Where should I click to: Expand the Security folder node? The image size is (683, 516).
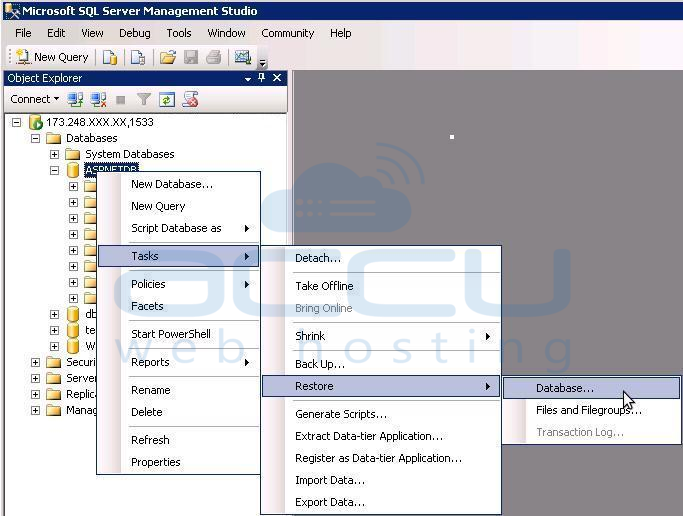[x=35, y=362]
